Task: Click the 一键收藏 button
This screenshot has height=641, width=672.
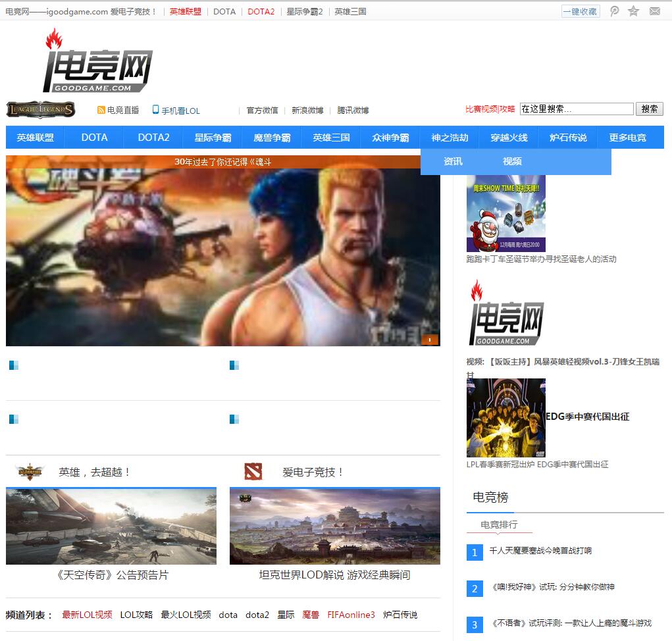Action: tap(581, 12)
